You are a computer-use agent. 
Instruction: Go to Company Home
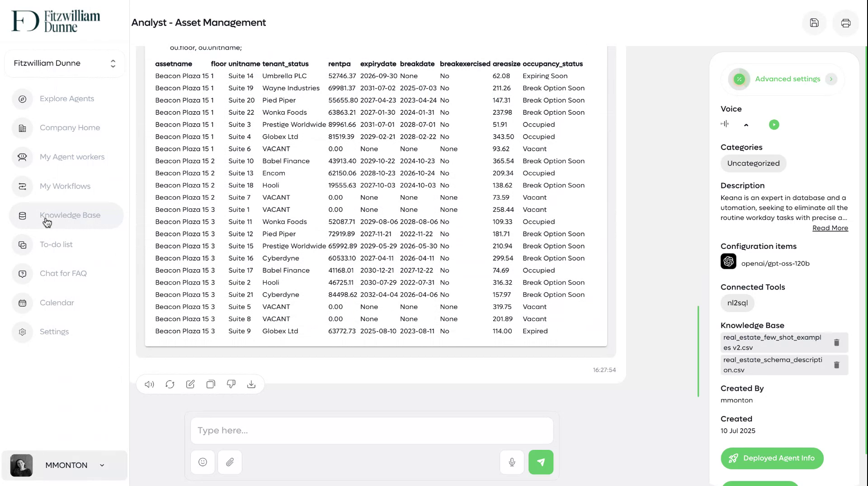[x=70, y=128]
